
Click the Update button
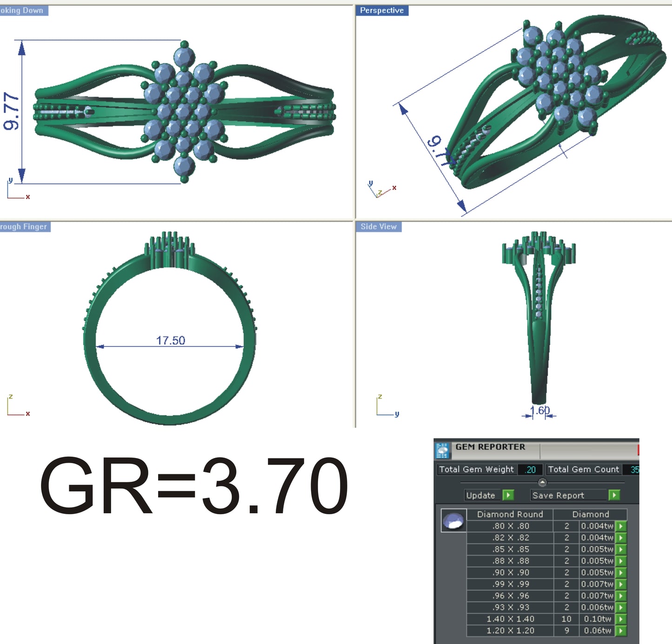coord(483,495)
